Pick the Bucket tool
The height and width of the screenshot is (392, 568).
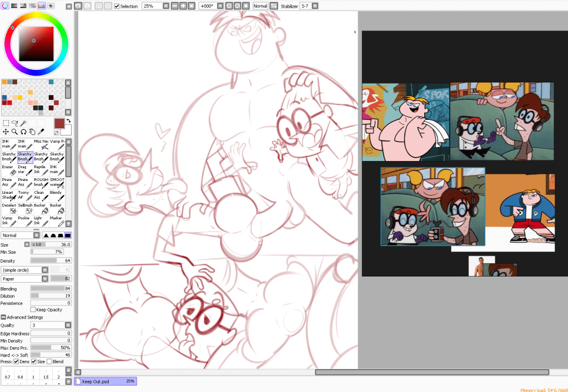tap(41, 207)
